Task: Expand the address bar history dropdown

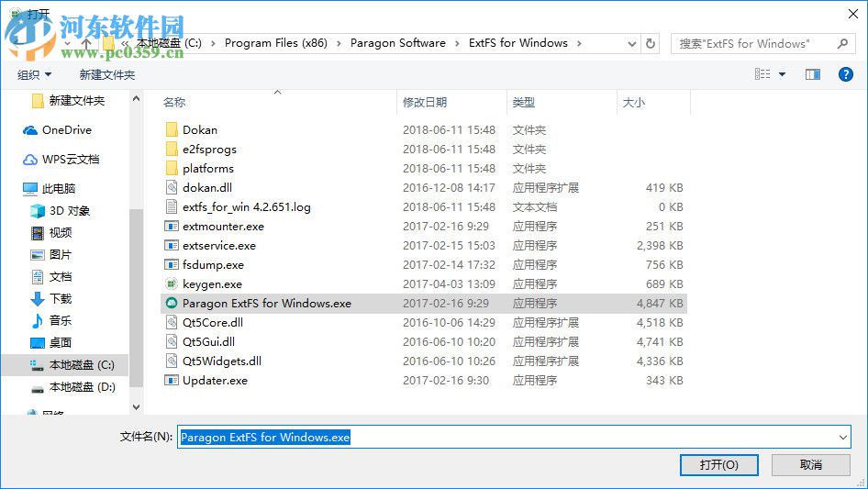Action: pos(631,44)
